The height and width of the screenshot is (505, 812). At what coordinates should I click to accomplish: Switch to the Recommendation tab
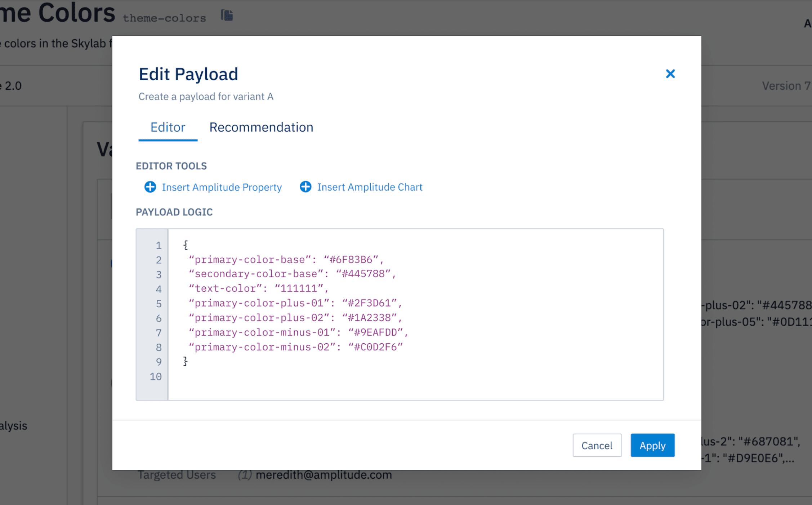tap(261, 127)
